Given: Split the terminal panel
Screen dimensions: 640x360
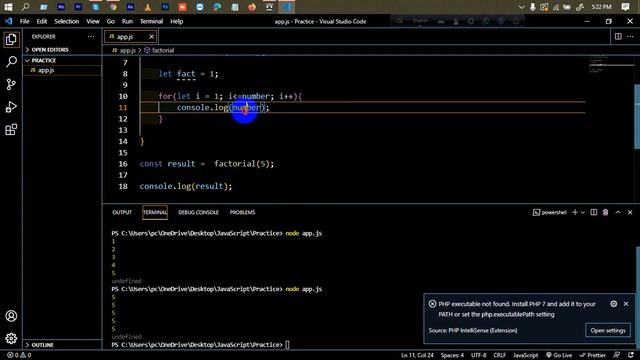Looking at the screenshot, I should point(593,212).
